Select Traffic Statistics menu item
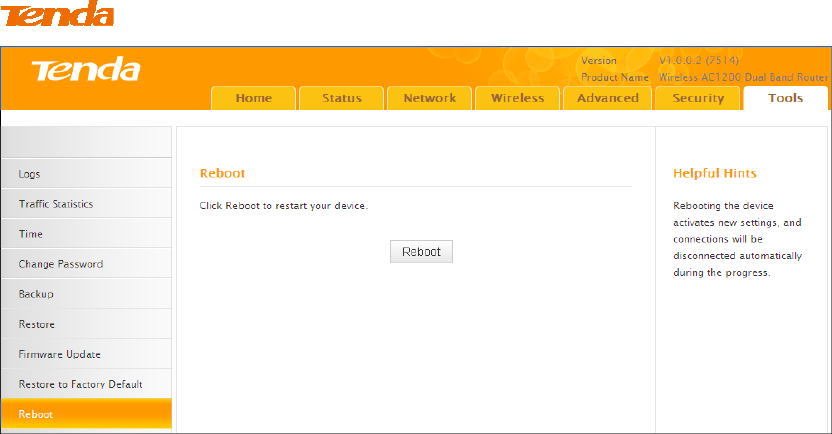This screenshot has width=832, height=434. tap(86, 204)
